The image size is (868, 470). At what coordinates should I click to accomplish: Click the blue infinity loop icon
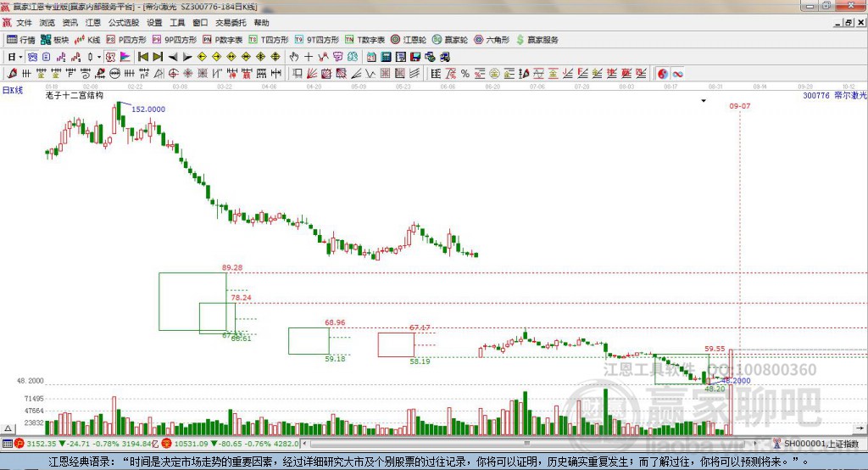(677, 73)
